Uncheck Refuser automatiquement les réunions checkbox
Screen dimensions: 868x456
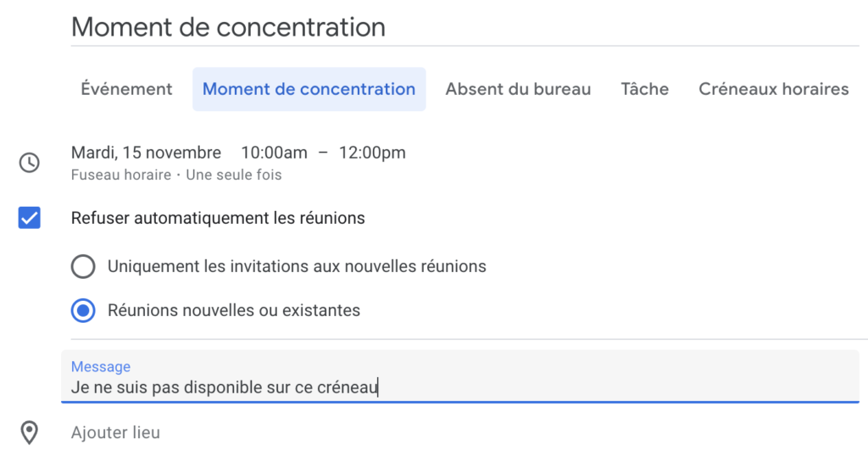pyautogui.click(x=30, y=218)
